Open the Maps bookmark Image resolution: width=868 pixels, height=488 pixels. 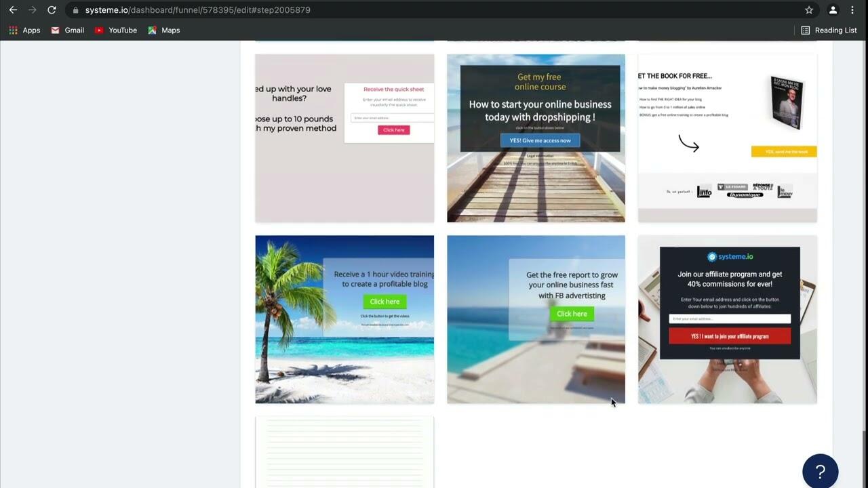click(x=163, y=30)
